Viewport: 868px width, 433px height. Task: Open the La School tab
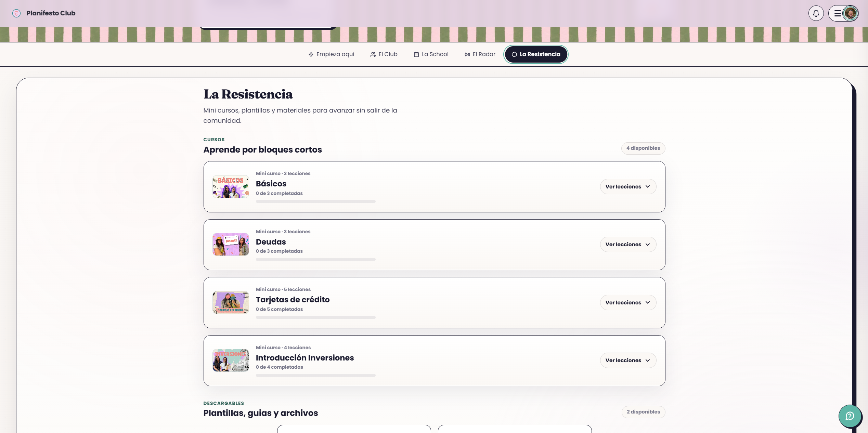tap(431, 54)
